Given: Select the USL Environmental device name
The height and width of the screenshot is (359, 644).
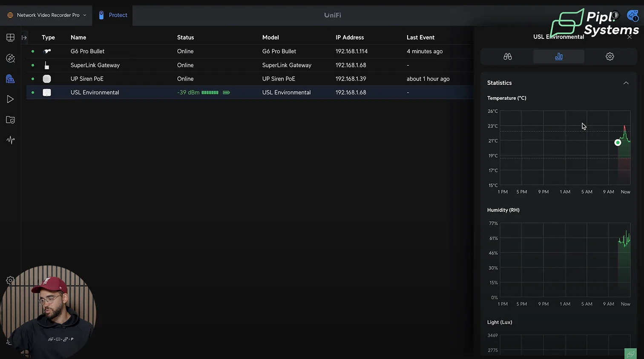Looking at the screenshot, I should [x=95, y=93].
